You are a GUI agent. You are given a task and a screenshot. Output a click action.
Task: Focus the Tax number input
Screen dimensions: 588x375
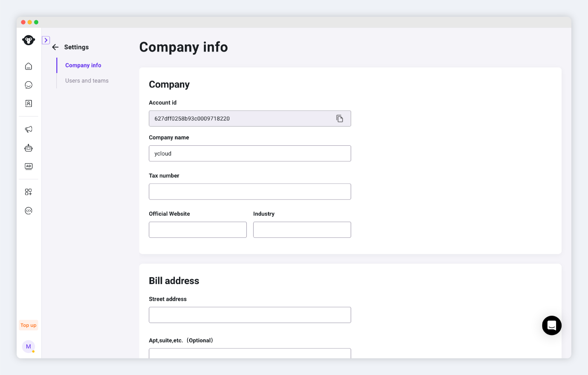[250, 192]
